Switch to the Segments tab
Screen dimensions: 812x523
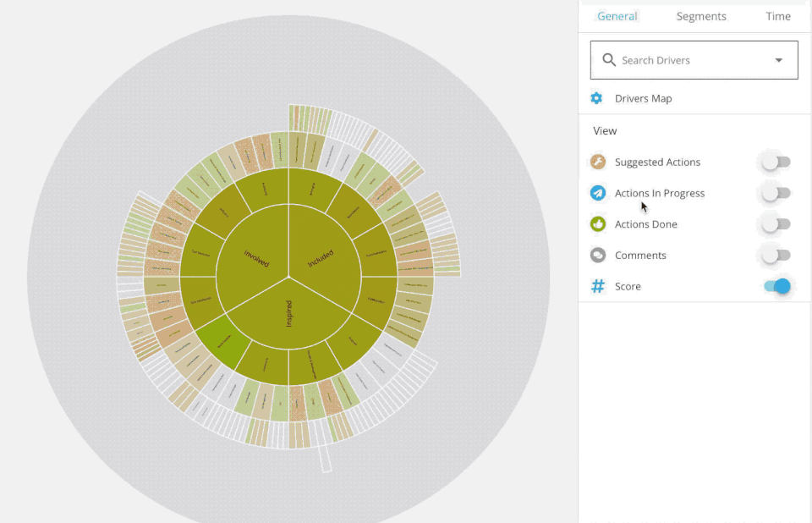pos(701,16)
